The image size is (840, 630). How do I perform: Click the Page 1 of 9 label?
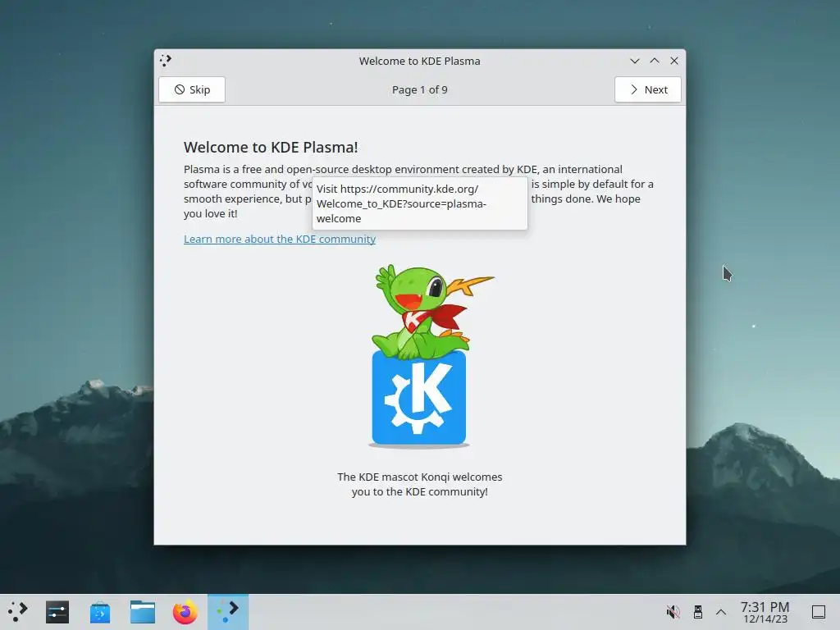click(x=419, y=90)
